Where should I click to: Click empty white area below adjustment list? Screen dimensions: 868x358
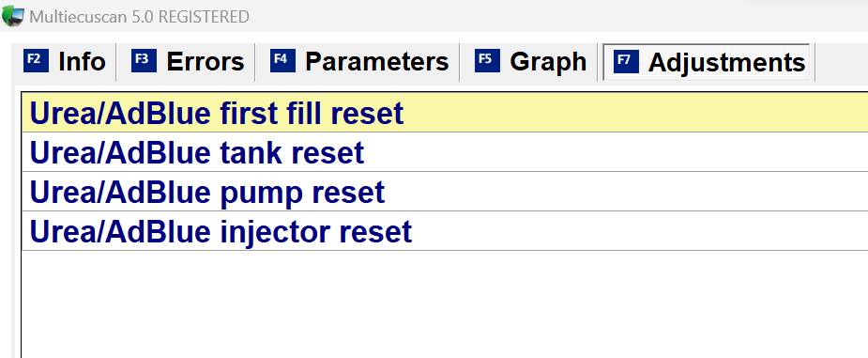coord(443,304)
